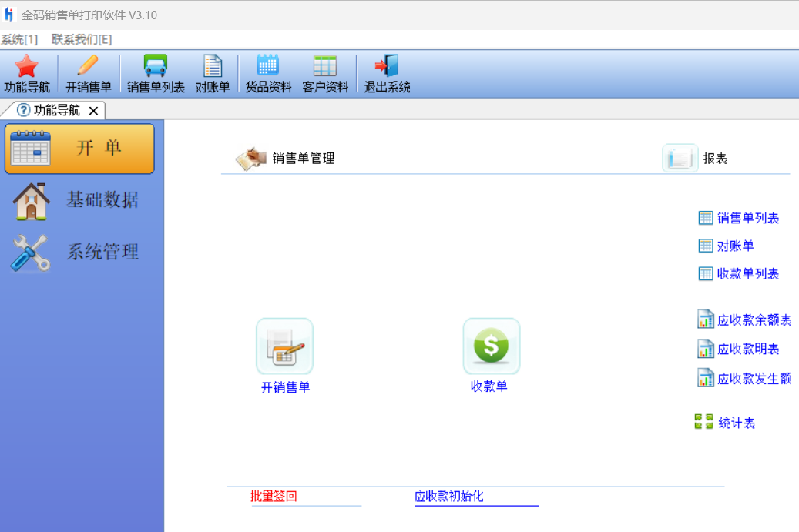Click the green dollar 收款单 icon
Image resolution: width=799 pixels, height=532 pixels.
pos(491,346)
